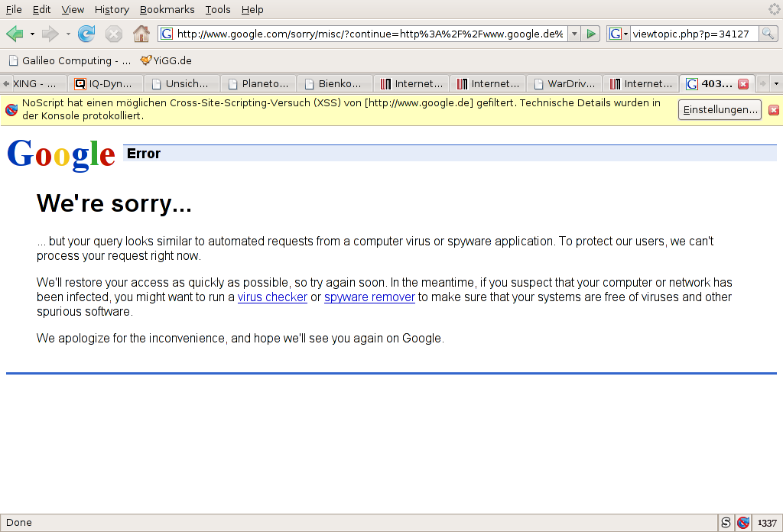Viewport: 783px width, 532px height.
Task: Click the Error heading text
Action: [144, 154]
